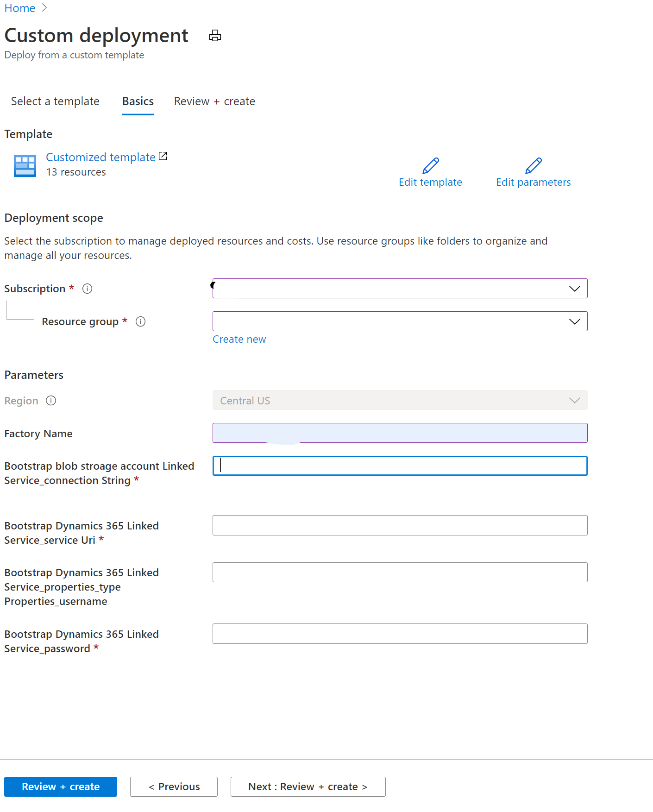Image resolution: width=653 pixels, height=812 pixels.
Task: Click the 'Service_password' label
Action: pos(47,649)
